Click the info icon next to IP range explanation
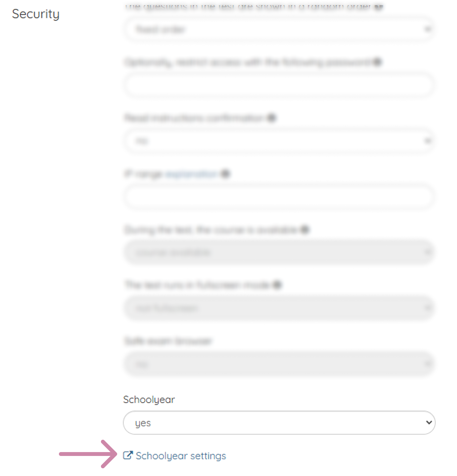Viewport: 457px width, 476px height. [x=225, y=174]
